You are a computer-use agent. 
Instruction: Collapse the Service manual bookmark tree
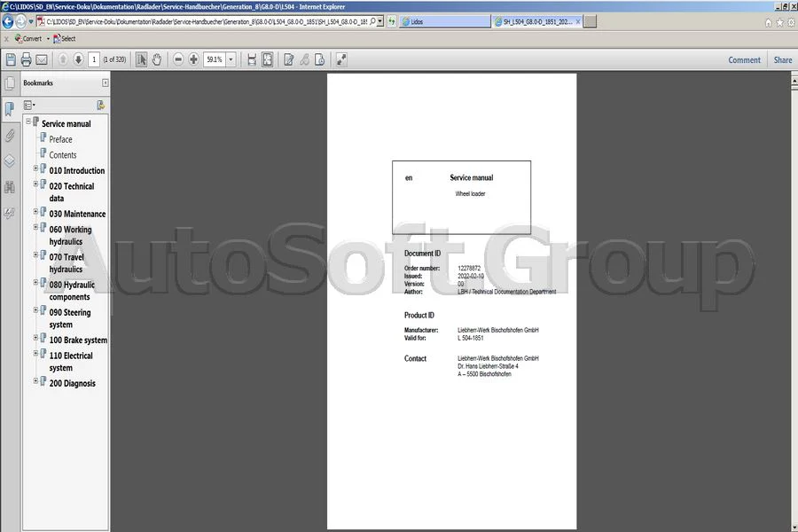click(28, 121)
